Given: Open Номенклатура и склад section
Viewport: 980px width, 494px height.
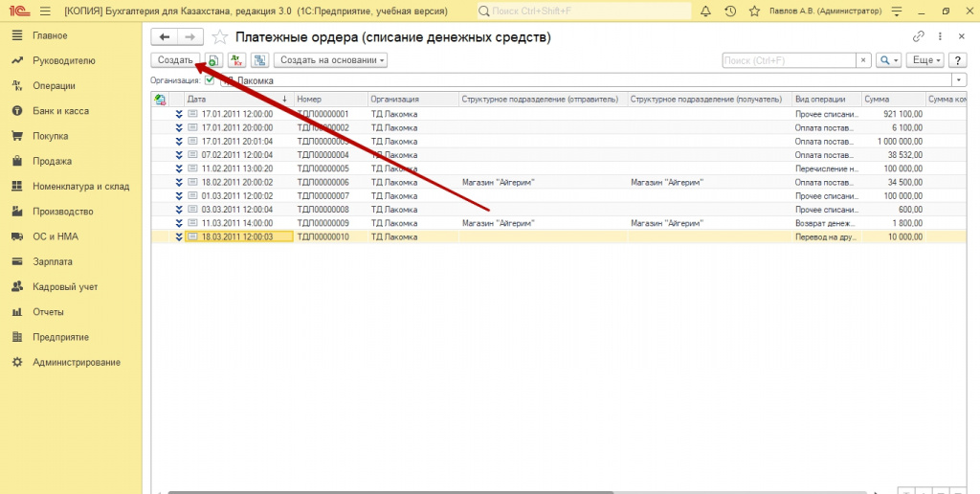Looking at the screenshot, I should coord(81,186).
